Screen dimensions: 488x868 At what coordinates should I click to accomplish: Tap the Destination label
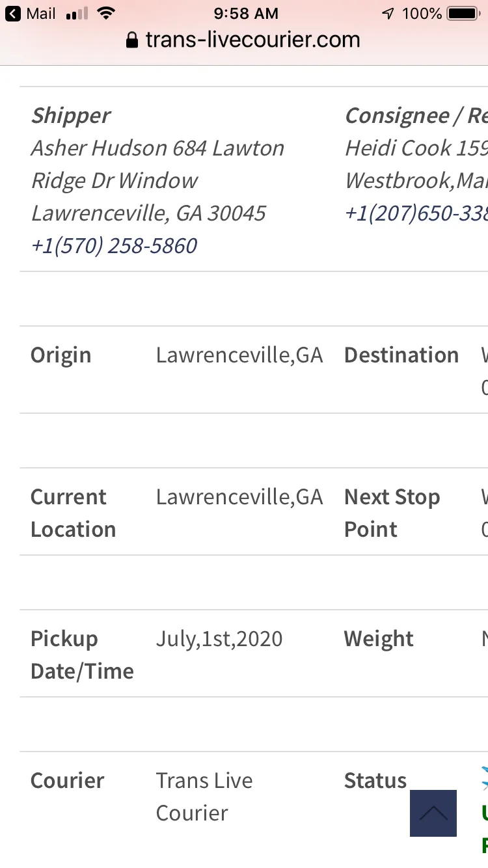pos(401,355)
